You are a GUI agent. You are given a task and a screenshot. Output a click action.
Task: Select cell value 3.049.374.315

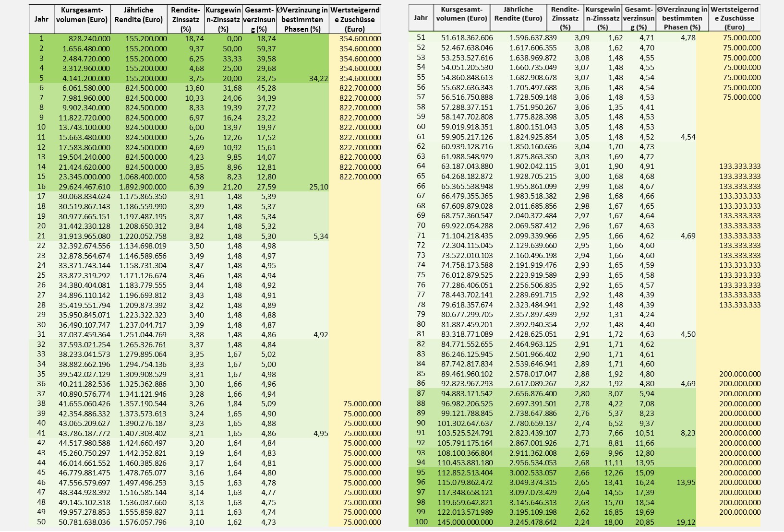[x=533, y=483]
